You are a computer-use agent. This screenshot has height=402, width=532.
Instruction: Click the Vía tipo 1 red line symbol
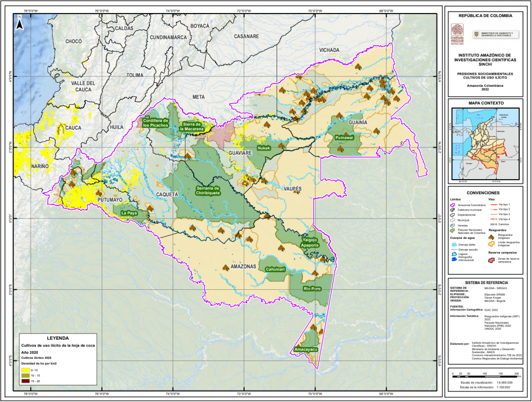[494, 205]
